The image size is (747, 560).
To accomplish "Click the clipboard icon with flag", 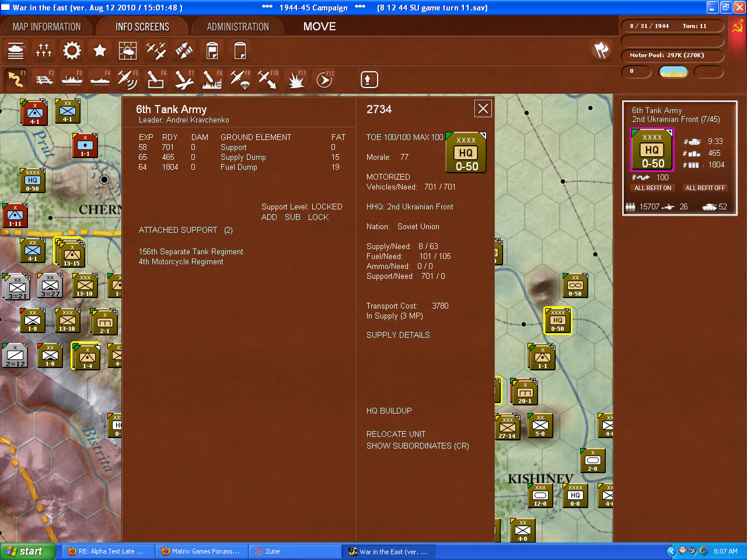I will (x=212, y=51).
